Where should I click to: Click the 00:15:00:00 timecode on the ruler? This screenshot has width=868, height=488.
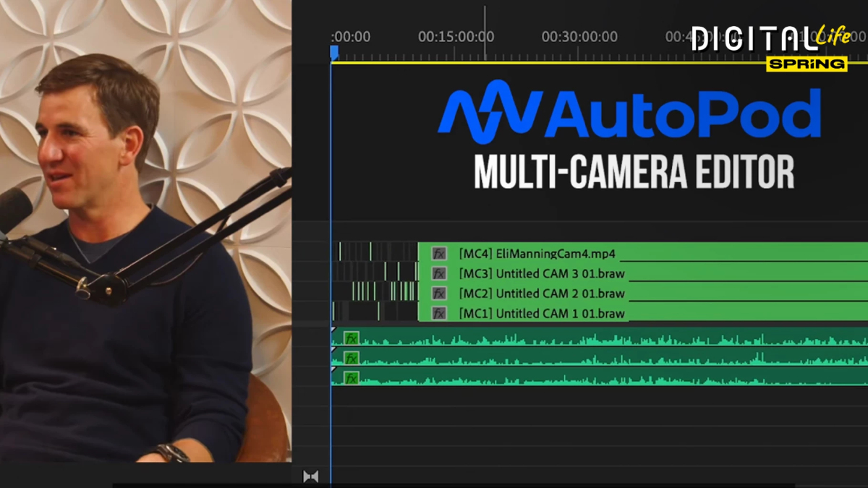(x=456, y=36)
